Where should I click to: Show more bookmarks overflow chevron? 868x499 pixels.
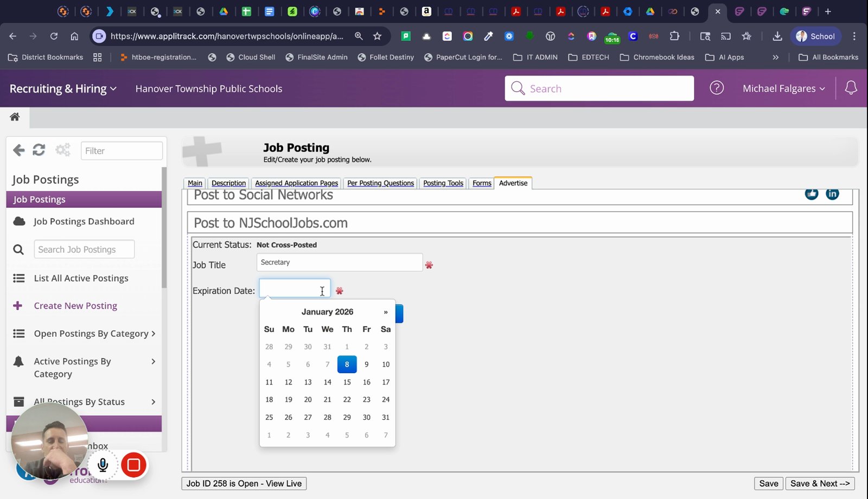775,57
